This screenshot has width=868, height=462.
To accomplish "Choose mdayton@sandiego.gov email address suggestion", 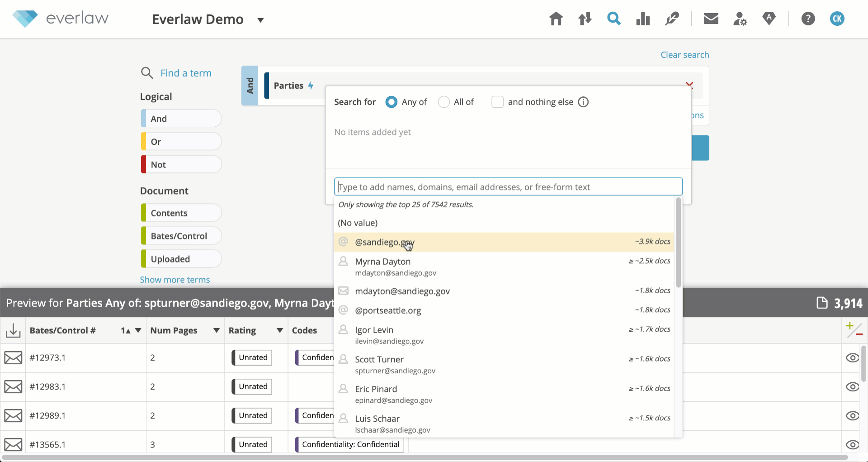I will (x=504, y=291).
